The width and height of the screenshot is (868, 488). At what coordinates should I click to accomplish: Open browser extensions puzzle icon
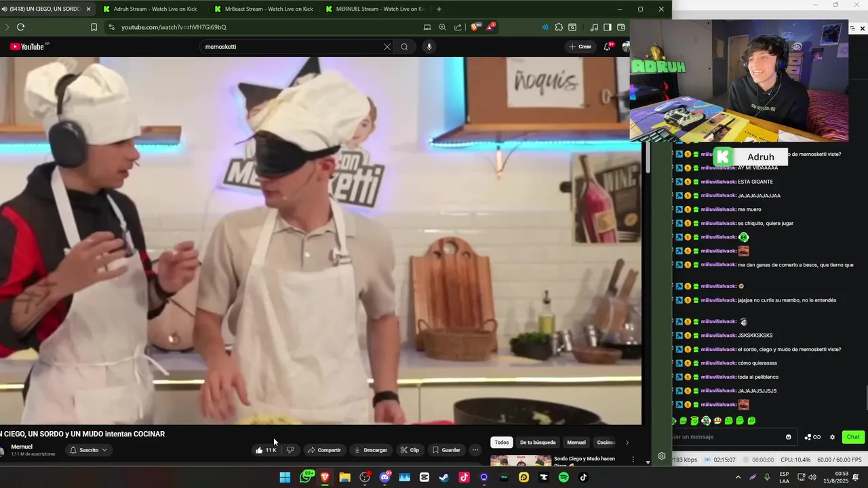click(x=559, y=27)
